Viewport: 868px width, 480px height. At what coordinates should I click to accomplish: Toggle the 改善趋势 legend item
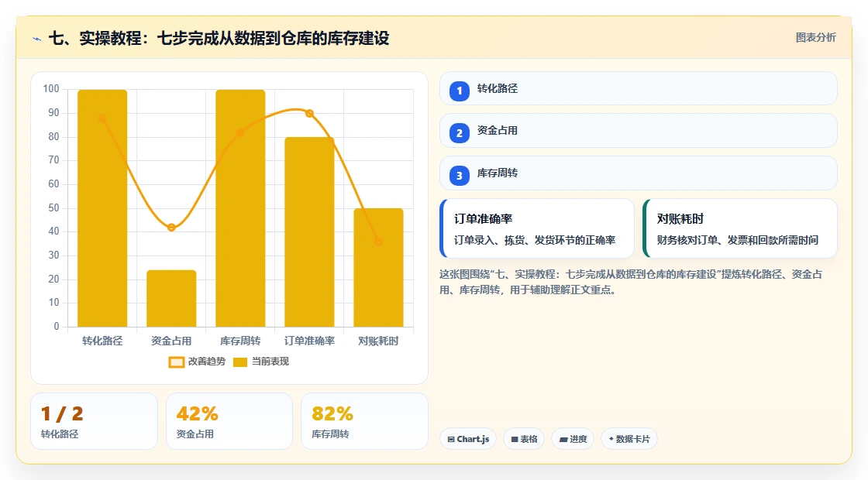[x=197, y=362]
